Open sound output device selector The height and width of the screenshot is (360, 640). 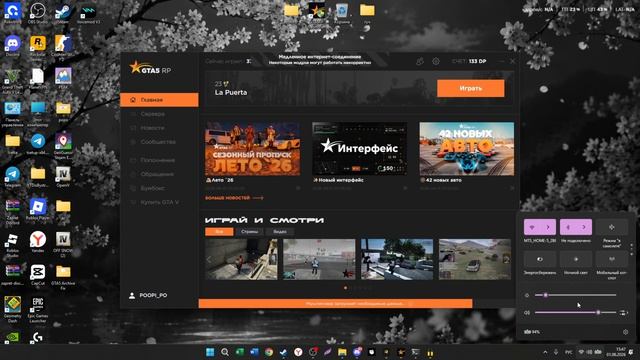tap(624, 313)
